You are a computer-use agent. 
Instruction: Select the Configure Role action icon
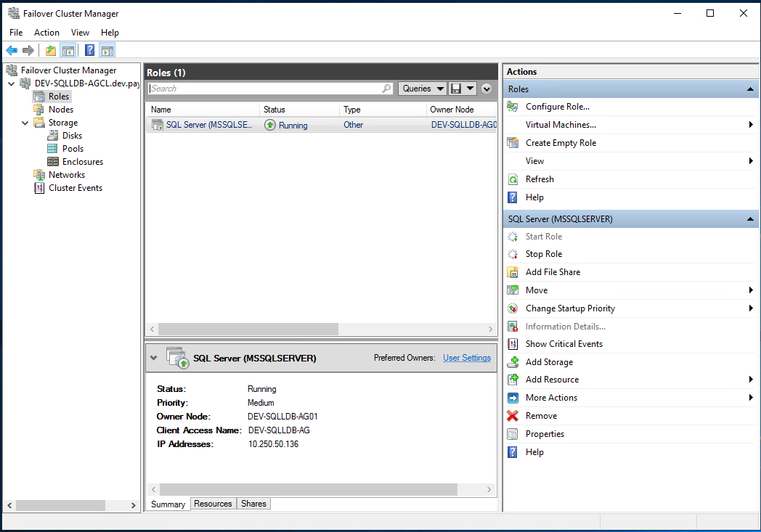click(513, 107)
